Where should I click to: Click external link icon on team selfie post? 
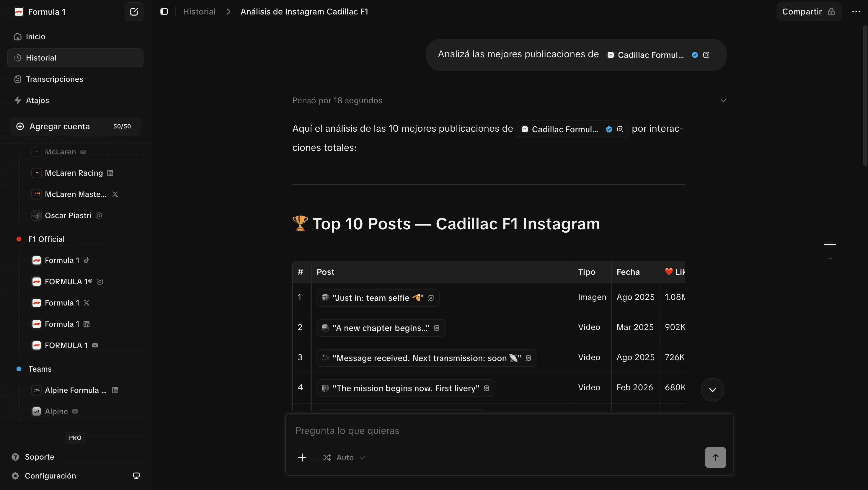pos(431,298)
